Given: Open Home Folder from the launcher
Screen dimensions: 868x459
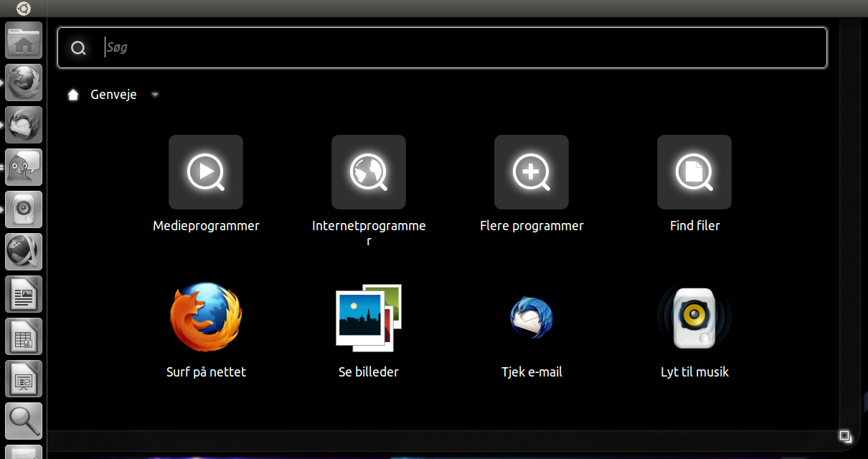Looking at the screenshot, I should (24, 40).
